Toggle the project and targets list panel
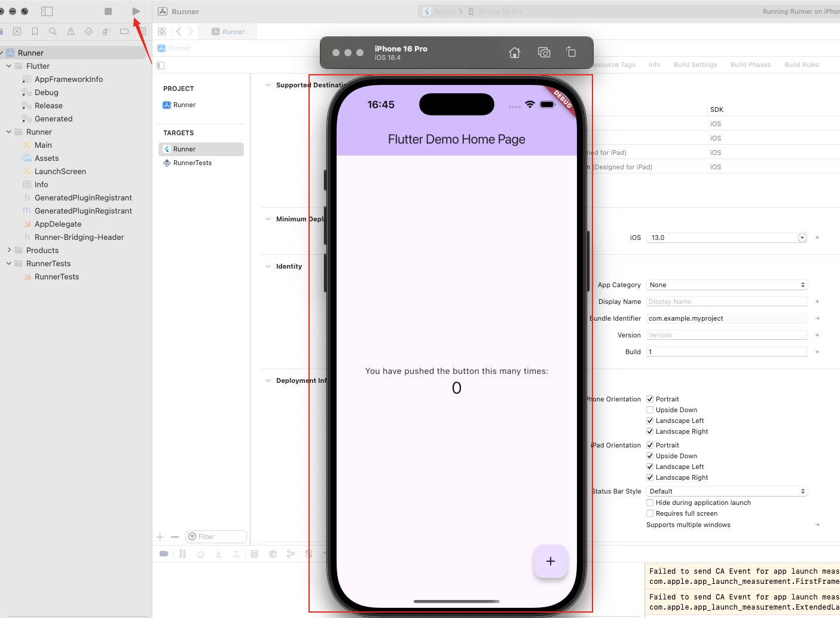The image size is (840, 618). pyautogui.click(x=161, y=65)
